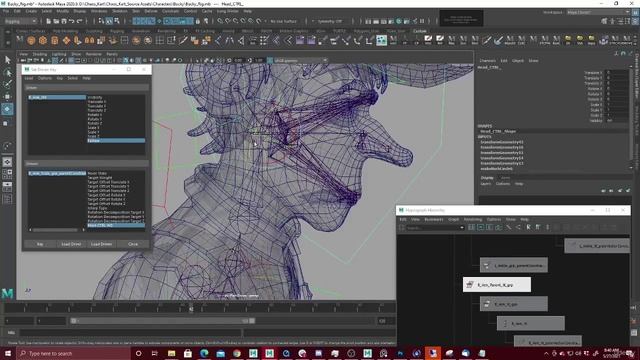Open Windows Start menu
This screenshot has width=640, height=360.
[8, 353]
